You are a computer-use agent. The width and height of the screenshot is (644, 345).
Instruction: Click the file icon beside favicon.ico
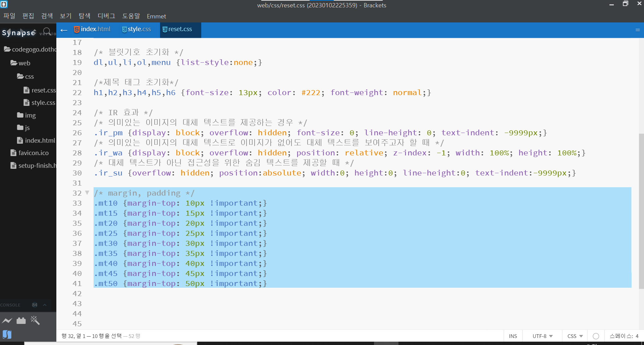click(13, 153)
